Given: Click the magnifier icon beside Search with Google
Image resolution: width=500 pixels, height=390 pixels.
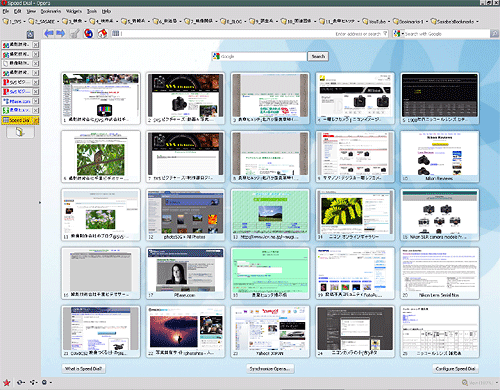Looking at the screenshot, I should coord(494,34).
